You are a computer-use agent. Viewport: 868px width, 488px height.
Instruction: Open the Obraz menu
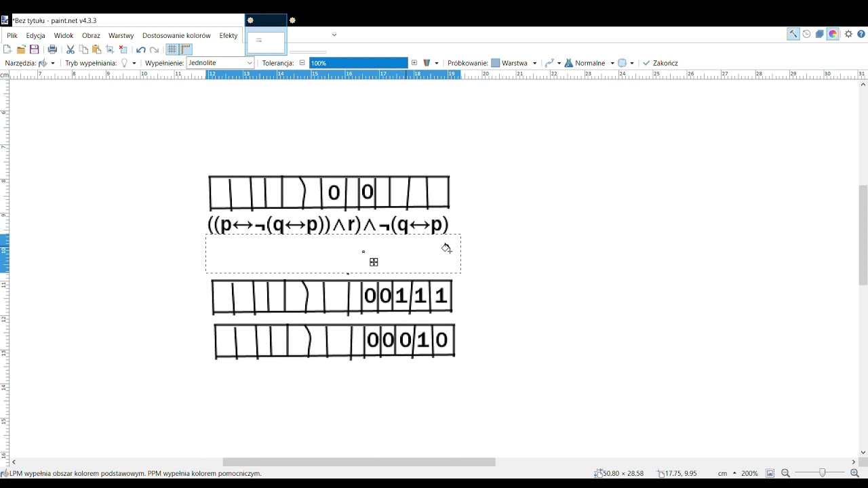(x=91, y=35)
